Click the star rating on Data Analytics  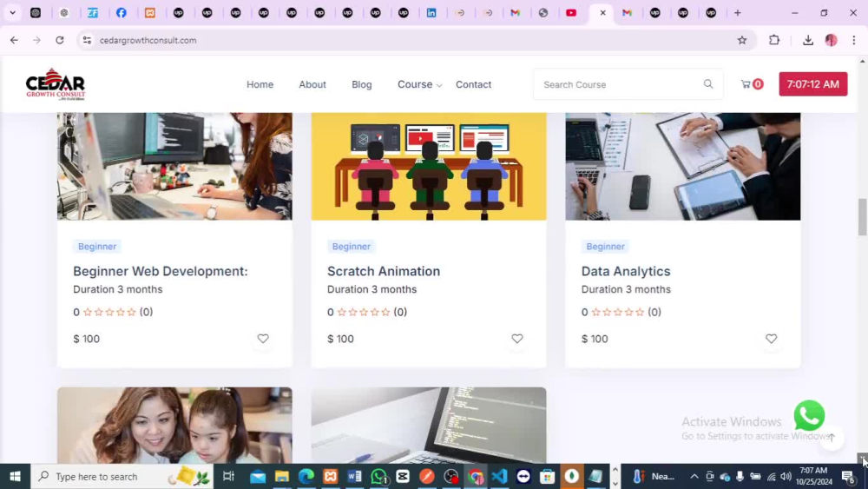pos(617,312)
